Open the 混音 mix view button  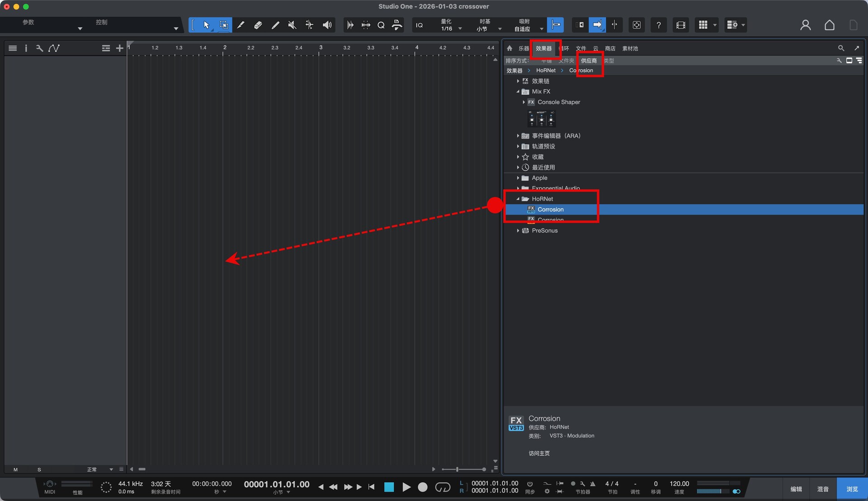(x=823, y=489)
